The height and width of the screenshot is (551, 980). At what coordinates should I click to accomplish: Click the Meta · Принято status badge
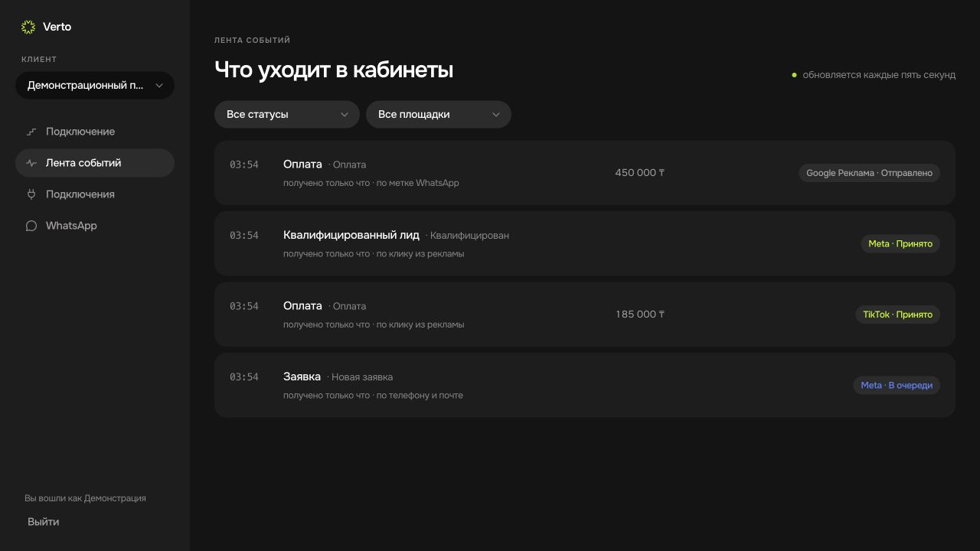tap(900, 243)
